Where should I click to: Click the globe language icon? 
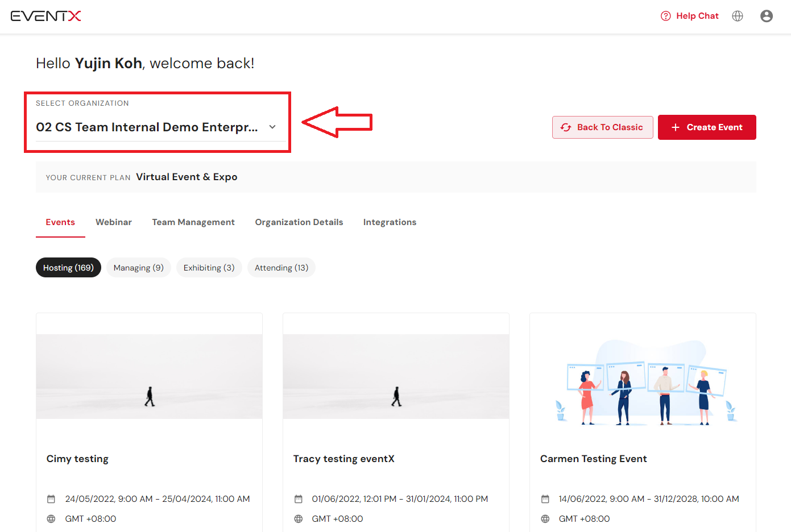click(x=738, y=16)
